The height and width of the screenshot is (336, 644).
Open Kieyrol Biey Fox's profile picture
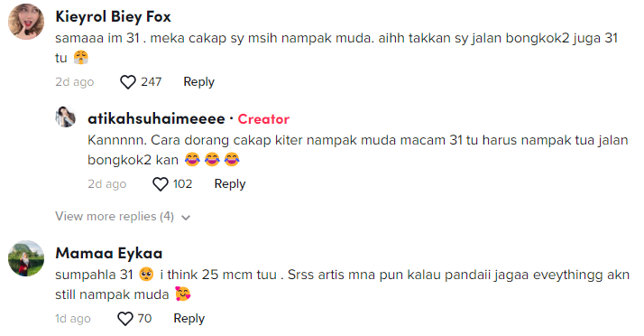26,22
